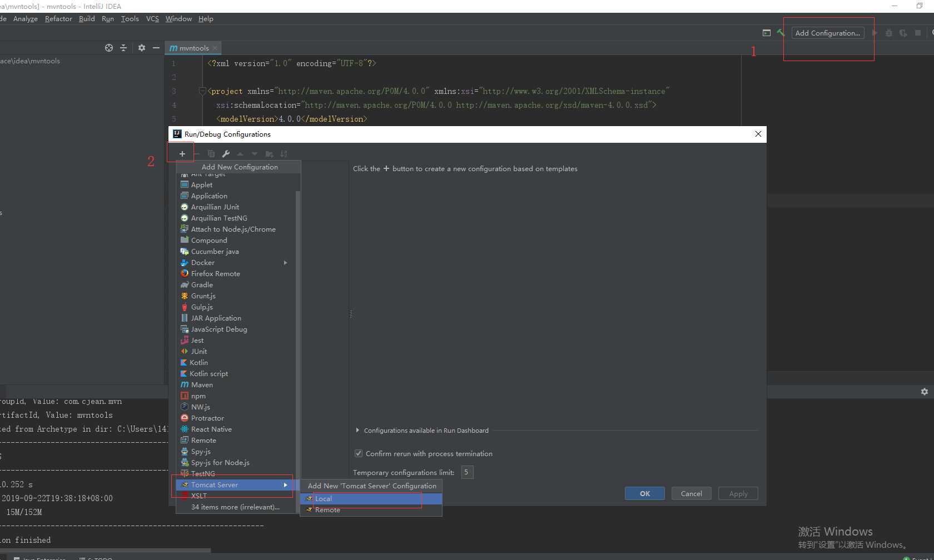Viewport: 934px width, 560px height.
Task: Close the mvntools editor tab
Action: coord(215,48)
